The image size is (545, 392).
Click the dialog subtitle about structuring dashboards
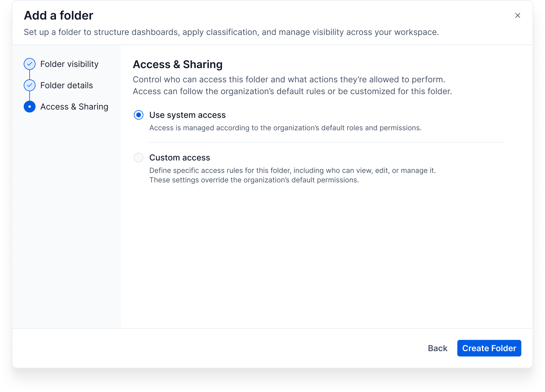point(231,32)
